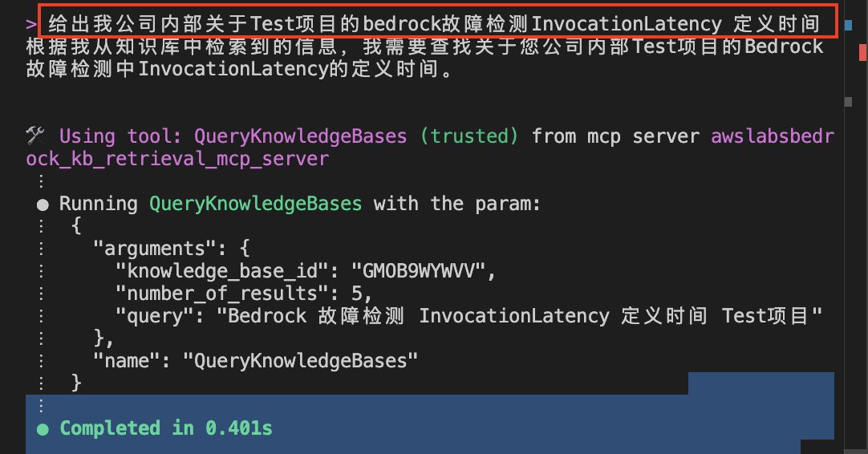Click the opening curly brace under Running
868x454 pixels.
coord(76,225)
